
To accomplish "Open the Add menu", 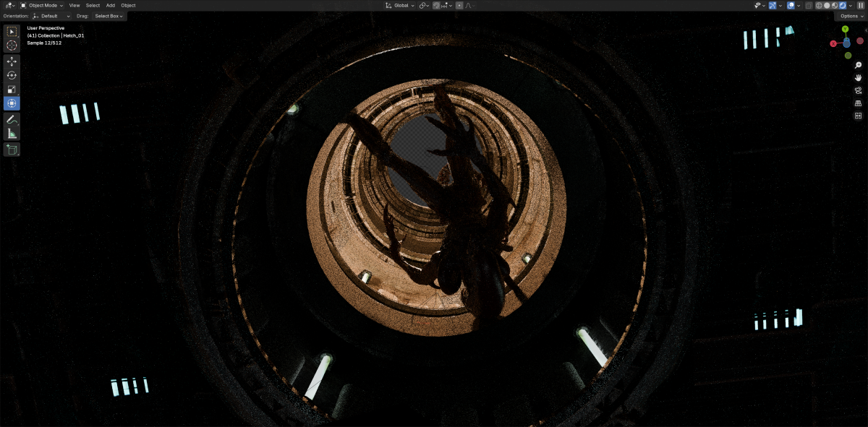I will 111,5.
